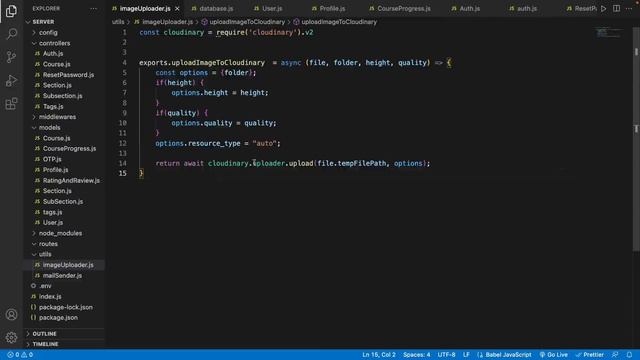Open Source Control view

11,57
